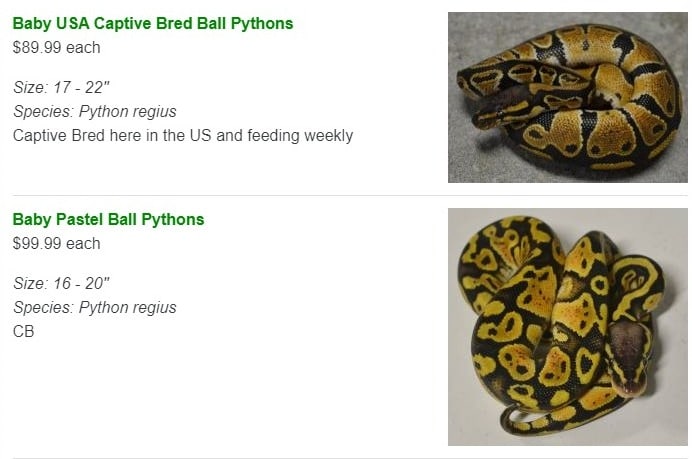The width and height of the screenshot is (692, 459).
Task: Click the word "weekly" in the first description
Action: coord(328,135)
